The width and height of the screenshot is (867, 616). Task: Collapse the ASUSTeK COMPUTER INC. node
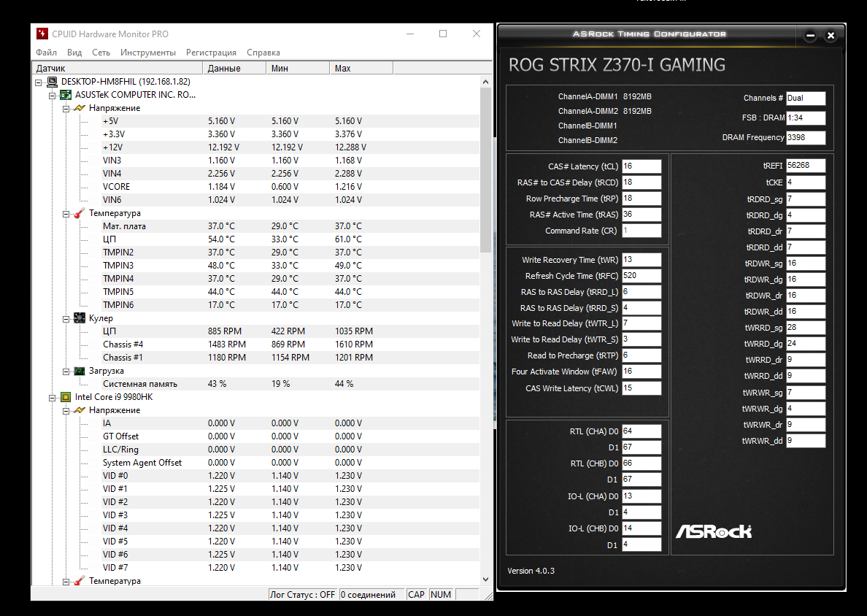(x=52, y=96)
